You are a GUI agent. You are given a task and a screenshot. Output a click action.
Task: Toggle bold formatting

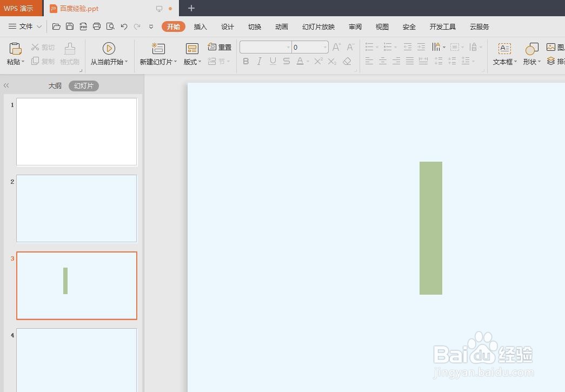coord(246,61)
